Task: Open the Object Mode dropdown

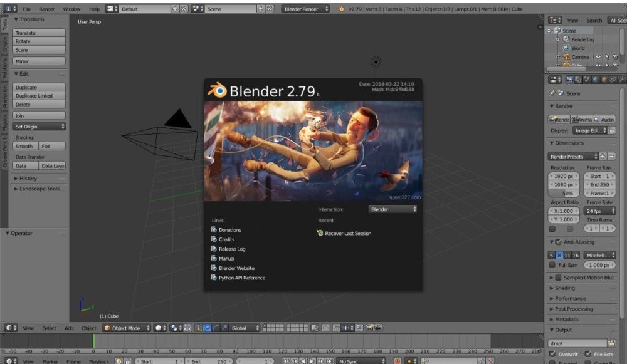Action: point(127,328)
